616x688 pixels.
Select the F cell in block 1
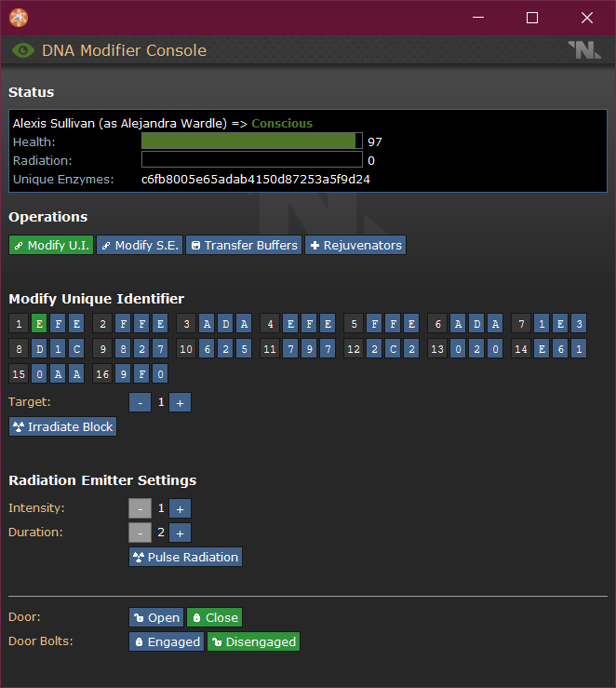(58, 324)
